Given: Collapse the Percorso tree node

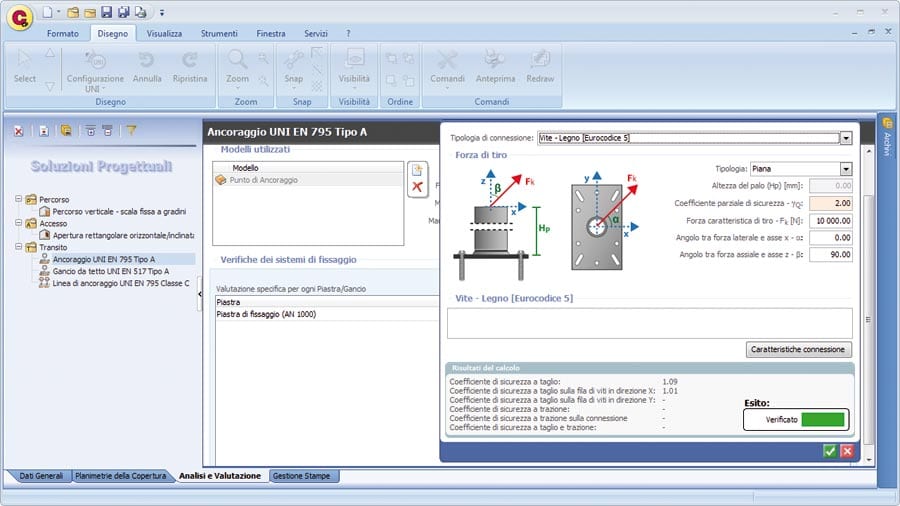Looking at the screenshot, I should pos(18,199).
